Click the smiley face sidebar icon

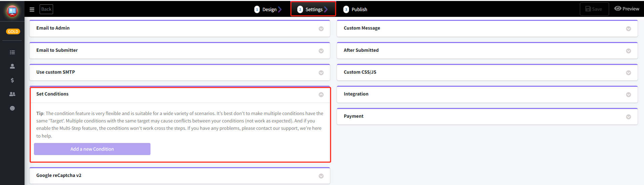click(12, 108)
